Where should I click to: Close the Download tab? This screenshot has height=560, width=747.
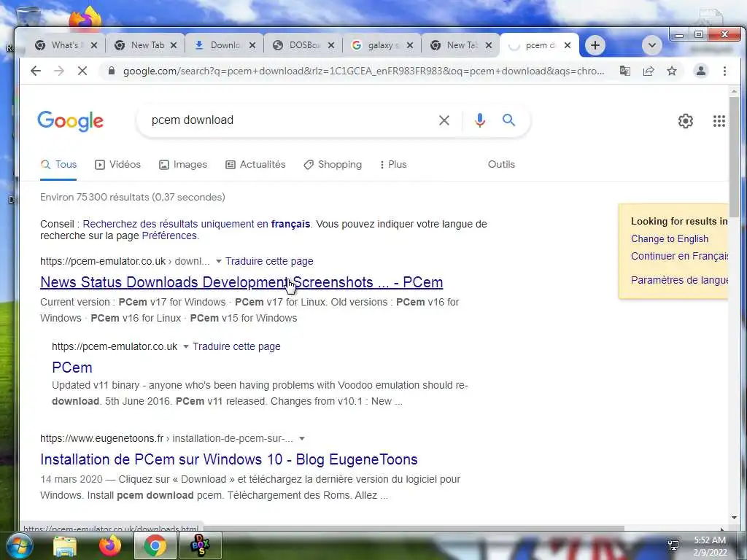pyautogui.click(x=252, y=45)
